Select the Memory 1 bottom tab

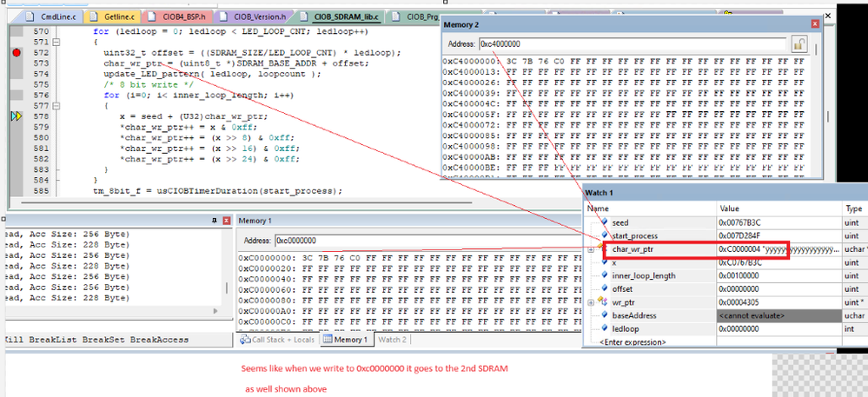(x=346, y=340)
